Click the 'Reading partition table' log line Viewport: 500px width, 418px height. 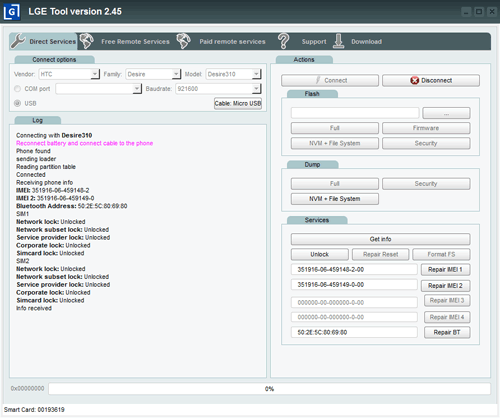tap(46, 167)
